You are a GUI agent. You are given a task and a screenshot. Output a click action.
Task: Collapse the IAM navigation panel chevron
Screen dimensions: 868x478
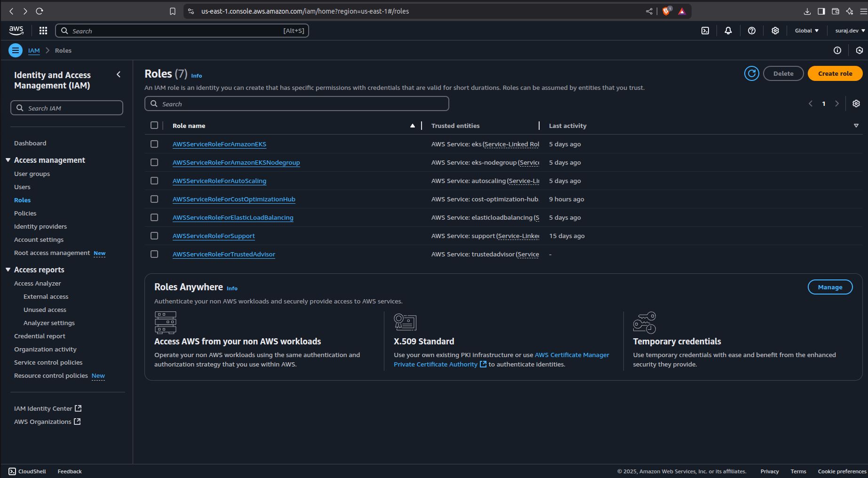point(119,74)
